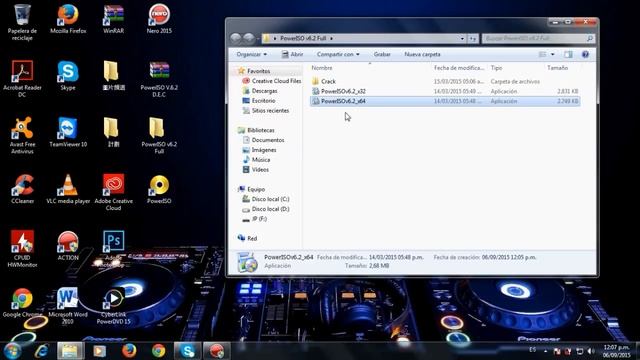Select the Skype desktop shortcut
This screenshot has width=640, height=360.
pyautogui.click(x=68, y=76)
